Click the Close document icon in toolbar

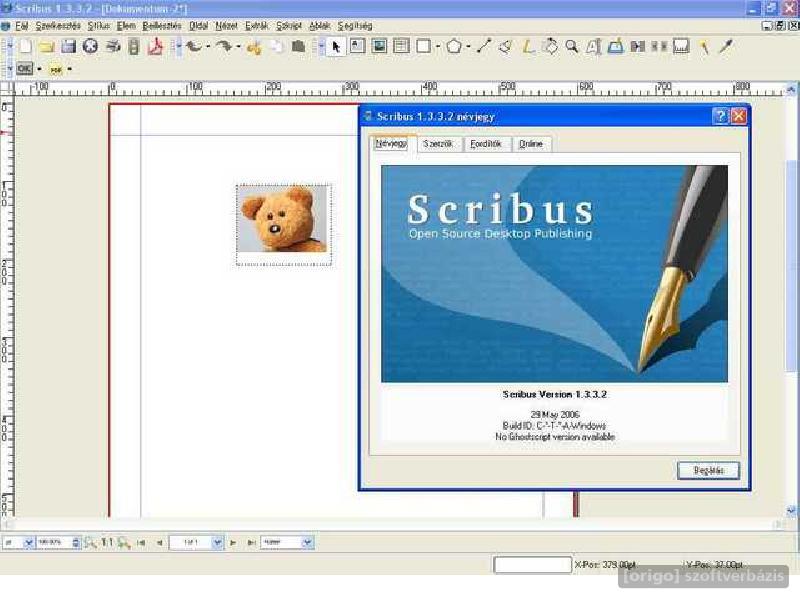[90, 47]
